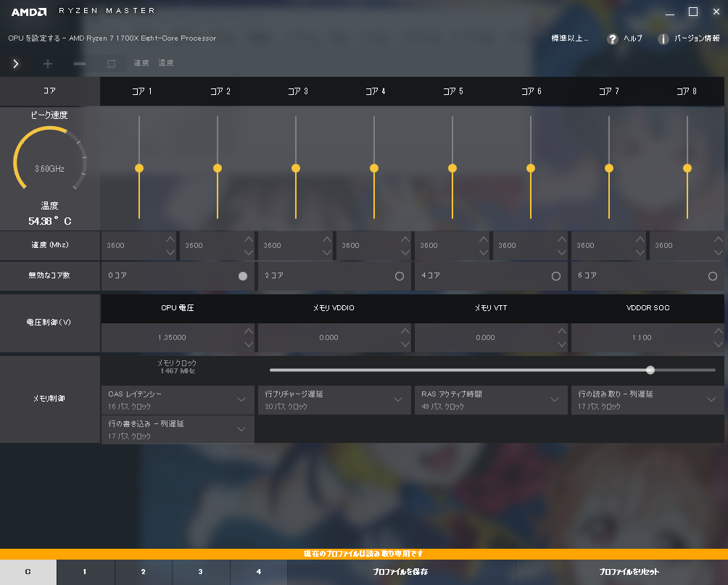
Task: Increase メモリ VDDIO with up arrow
Action: click(x=405, y=331)
